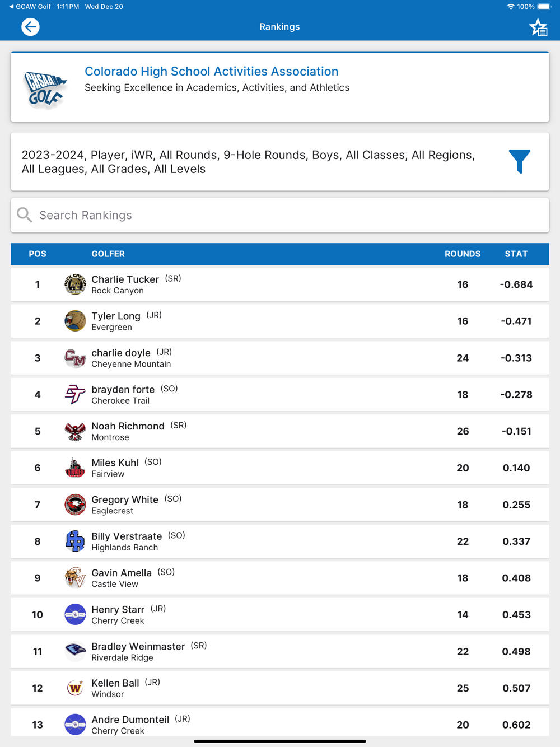Open the rankings filter funnel icon
This screenshot has width=560, height=747.
[519, 161]
